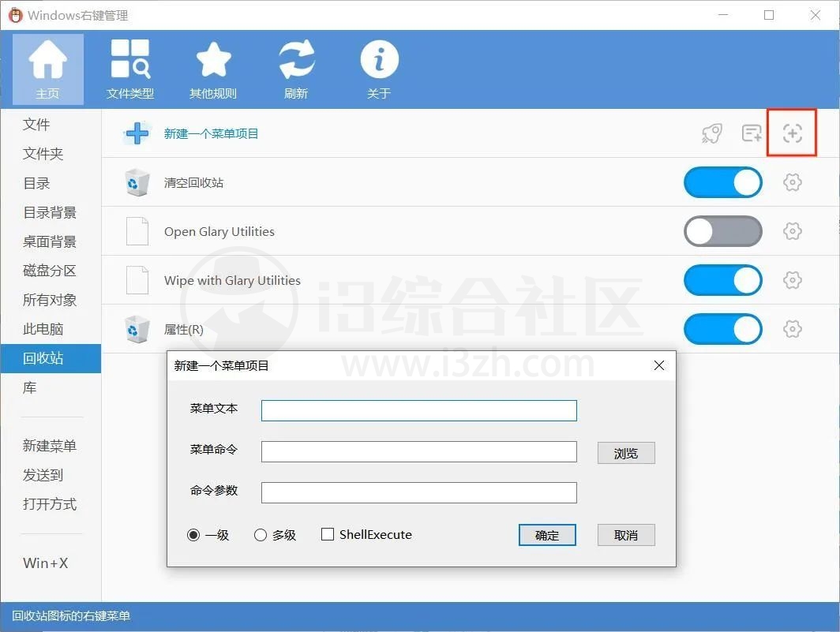
Task: Open the 其他规则 star icon section
Action: [213, 69]
